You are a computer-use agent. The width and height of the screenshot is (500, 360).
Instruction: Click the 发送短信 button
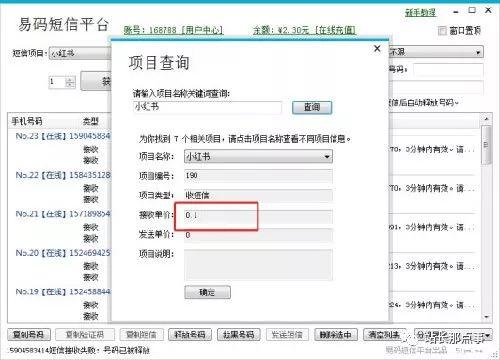point(287,335)
